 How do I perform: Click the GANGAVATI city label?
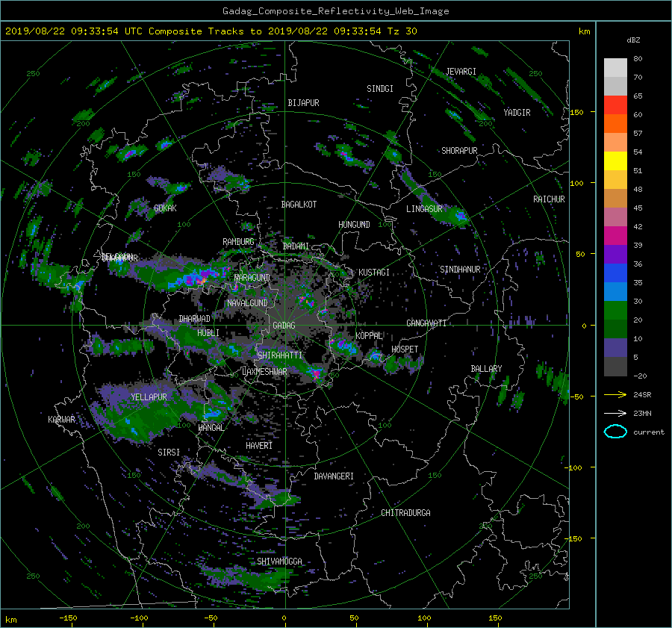[x=426, y=323]
